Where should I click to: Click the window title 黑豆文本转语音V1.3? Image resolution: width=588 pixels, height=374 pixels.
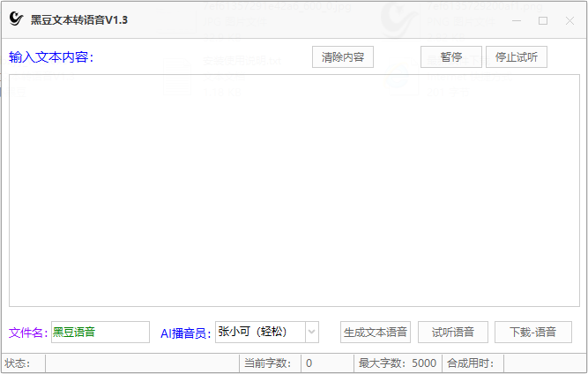tap(79, 20)
